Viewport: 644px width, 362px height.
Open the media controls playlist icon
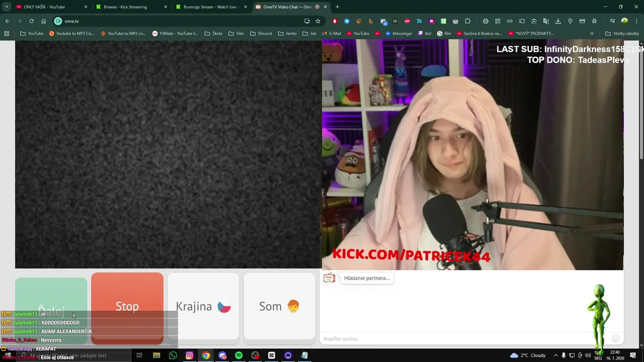pos(612,21)
